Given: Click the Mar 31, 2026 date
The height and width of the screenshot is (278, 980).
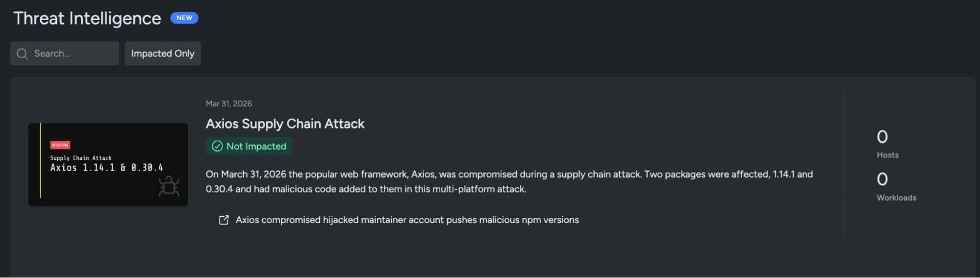Looking at the screenshot, I should coord(229,103).
